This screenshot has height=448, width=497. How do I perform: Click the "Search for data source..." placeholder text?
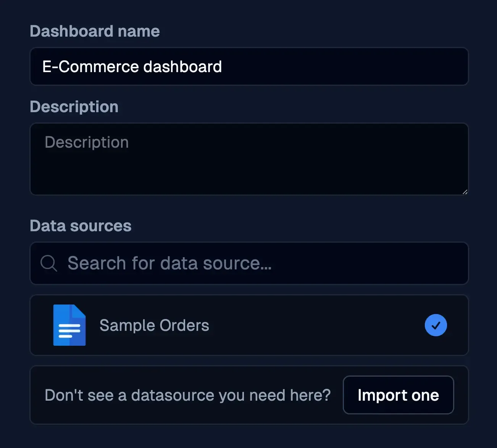coord(169,263)
